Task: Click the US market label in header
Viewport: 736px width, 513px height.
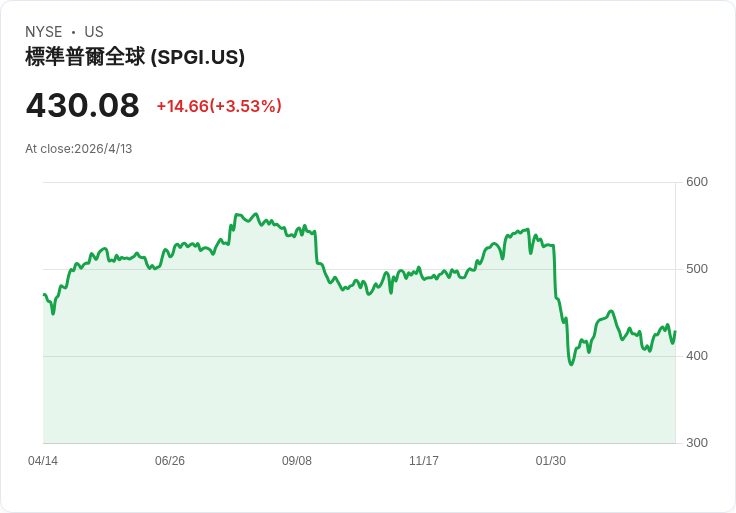Action: [94, 32]
